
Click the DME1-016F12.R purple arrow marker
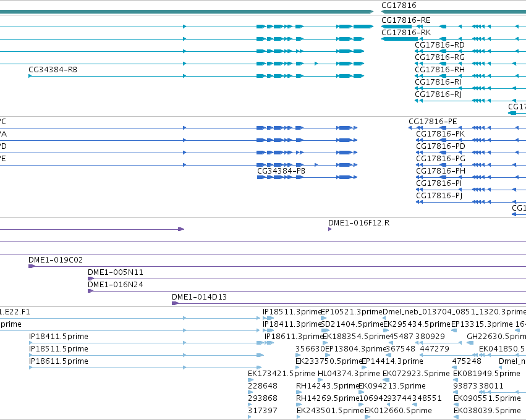click(330, 229)
